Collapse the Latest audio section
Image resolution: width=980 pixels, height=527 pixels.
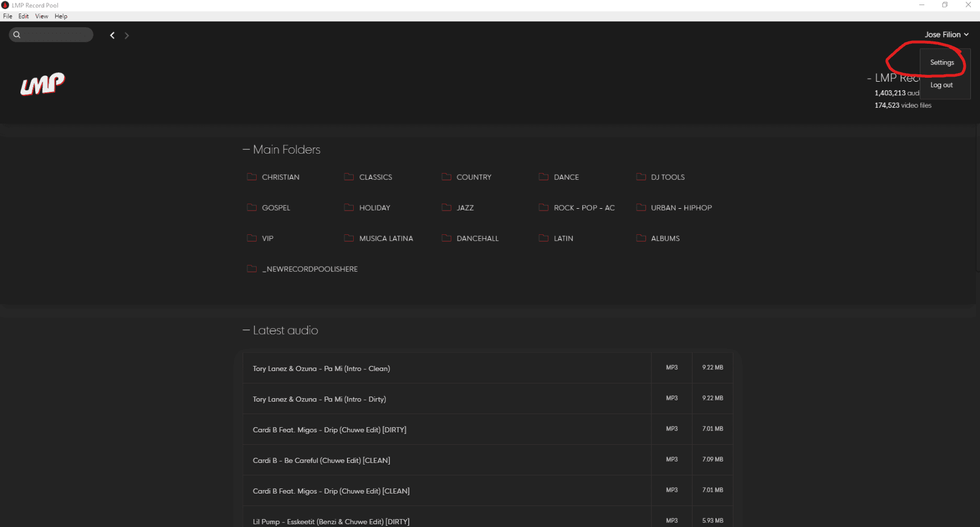(246, 330)
